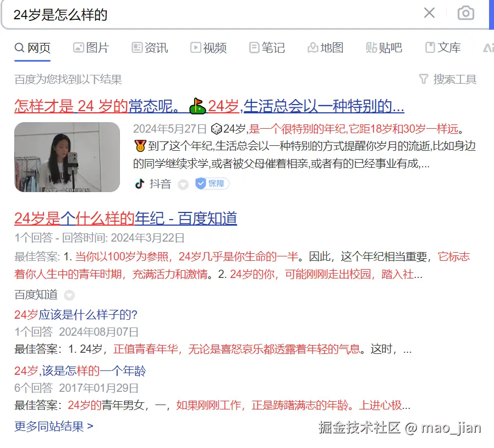Open 搜索工具 filter options
494x448 pixels.
[448, 79]
